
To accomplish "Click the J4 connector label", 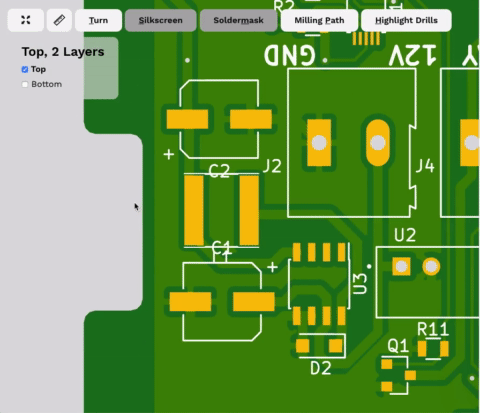I will 425,166.
